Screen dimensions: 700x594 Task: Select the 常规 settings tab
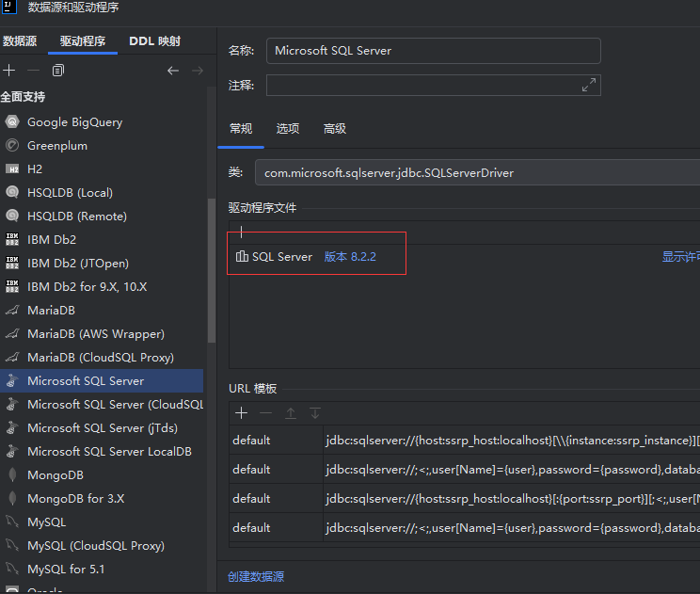pyautogui.click(x=241, y=129)
